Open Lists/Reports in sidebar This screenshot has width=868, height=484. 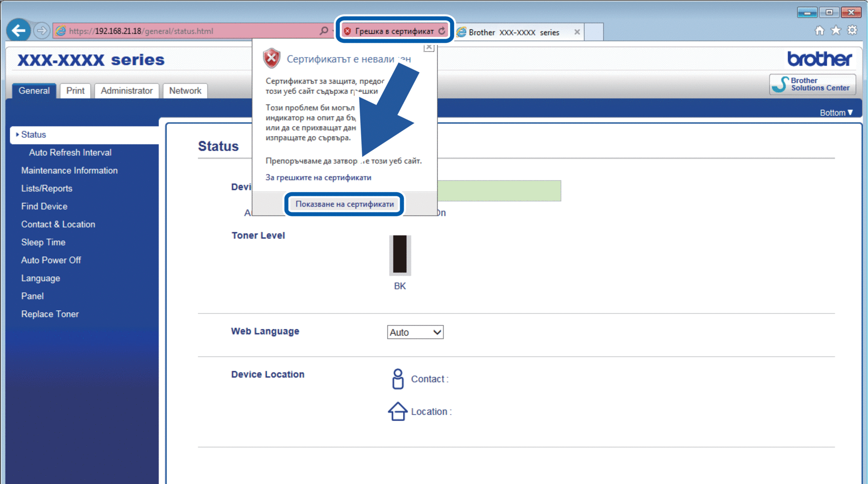(47, 189)
